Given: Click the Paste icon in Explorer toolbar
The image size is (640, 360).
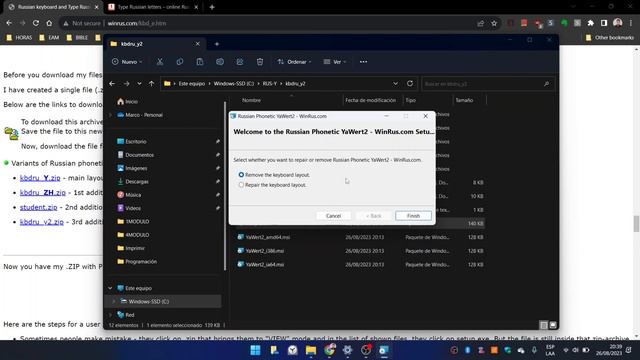Looking at the screenshot, I should 200,62.
